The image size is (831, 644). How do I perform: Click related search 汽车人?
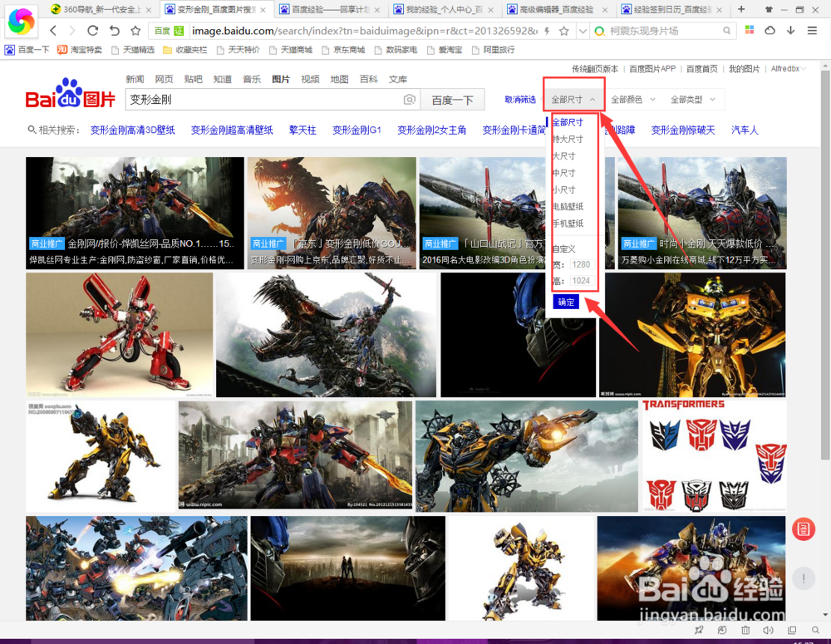(745, 130)
